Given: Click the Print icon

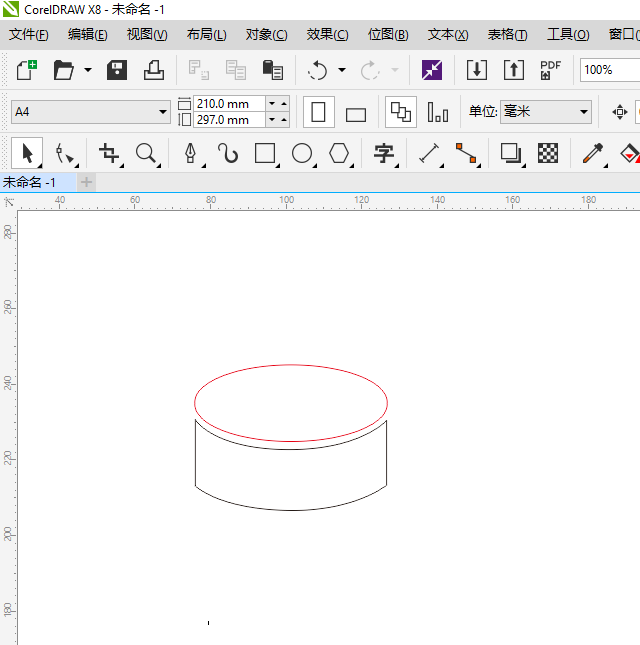Looking at the screenshot, I should pos(153,70).
